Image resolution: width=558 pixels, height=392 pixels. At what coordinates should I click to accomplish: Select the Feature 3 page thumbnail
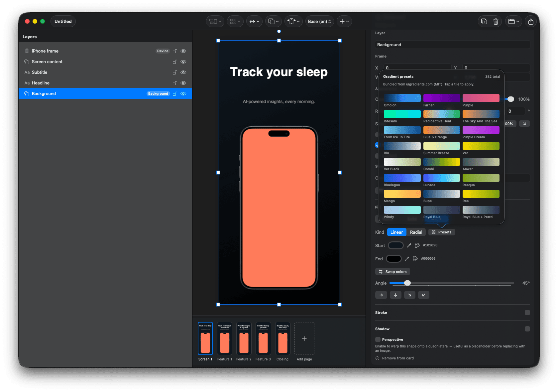pyautogui.click(x=263, y=338)
